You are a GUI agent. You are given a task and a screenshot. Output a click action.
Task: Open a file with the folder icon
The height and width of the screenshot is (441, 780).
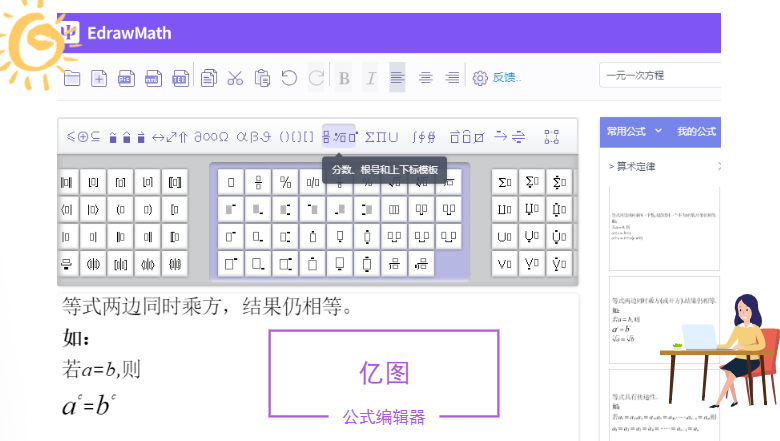pyautogui.click(x=72, y=78)
